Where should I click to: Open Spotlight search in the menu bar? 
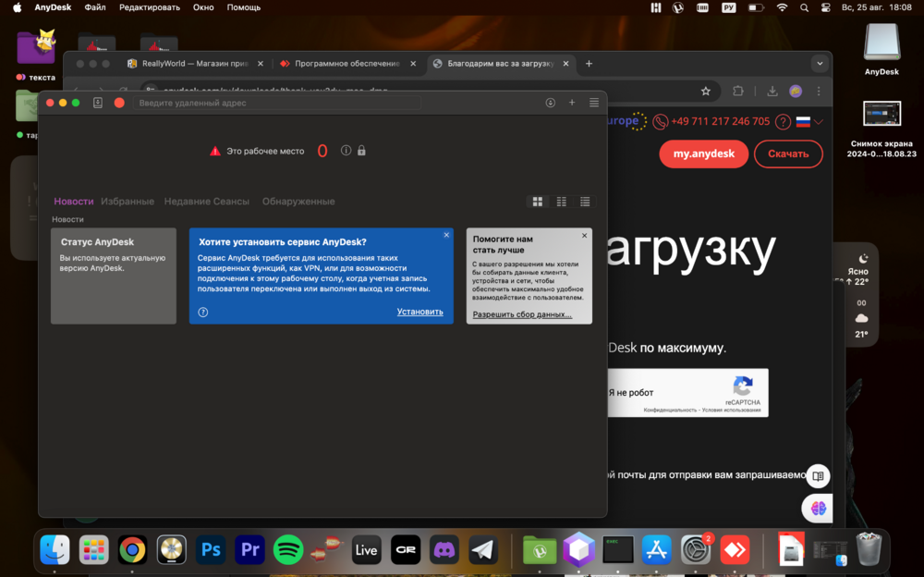[805, 7]
